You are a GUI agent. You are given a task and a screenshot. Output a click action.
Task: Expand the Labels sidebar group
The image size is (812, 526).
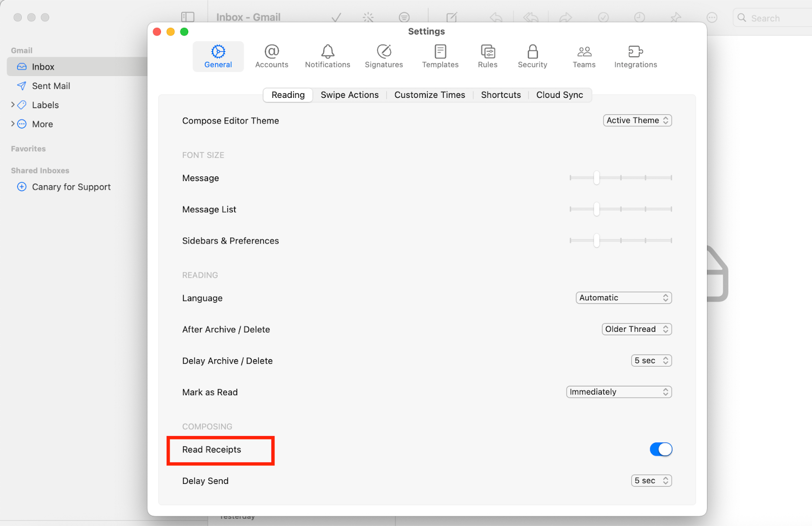pyautogui.click(x=13, y=104)
